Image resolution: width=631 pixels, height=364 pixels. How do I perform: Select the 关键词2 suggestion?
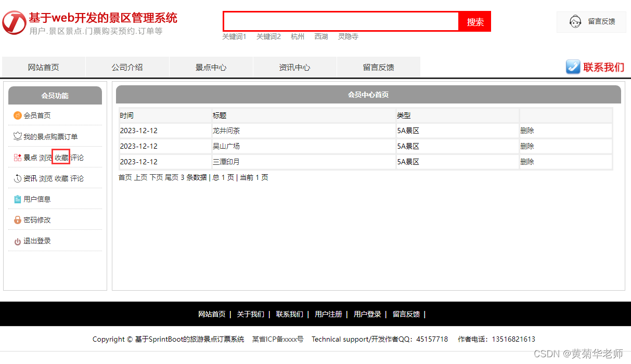[x=268, y=36]
